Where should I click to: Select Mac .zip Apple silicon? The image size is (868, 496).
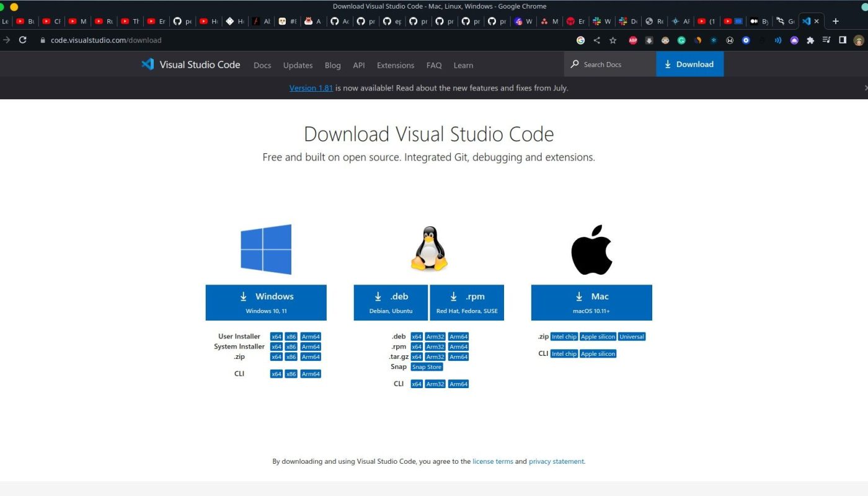598,337
